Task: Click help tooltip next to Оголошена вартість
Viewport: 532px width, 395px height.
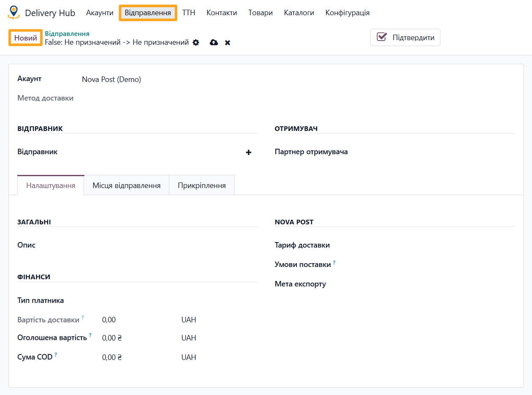Action: pos(90,335)
